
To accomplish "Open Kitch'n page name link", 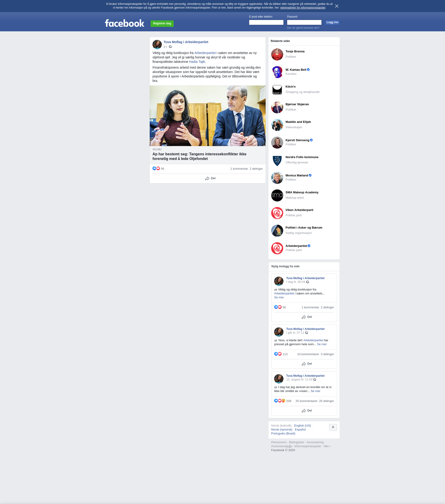I will tap(290, 86).
